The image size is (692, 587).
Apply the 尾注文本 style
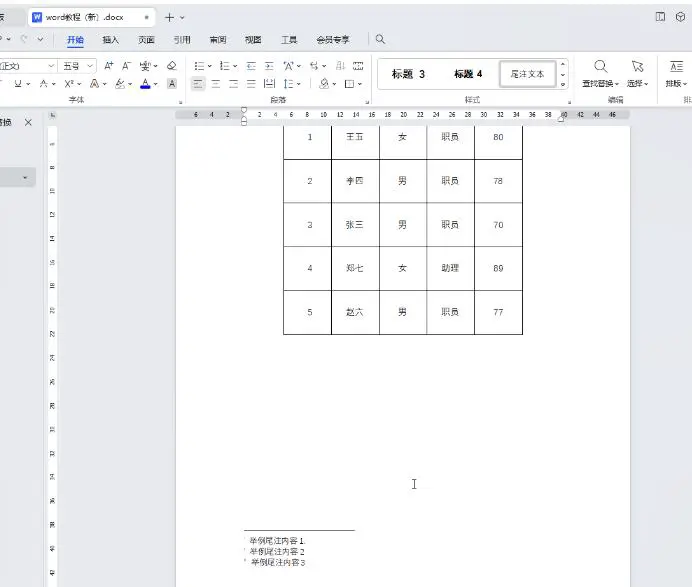[x=527, y=74]
